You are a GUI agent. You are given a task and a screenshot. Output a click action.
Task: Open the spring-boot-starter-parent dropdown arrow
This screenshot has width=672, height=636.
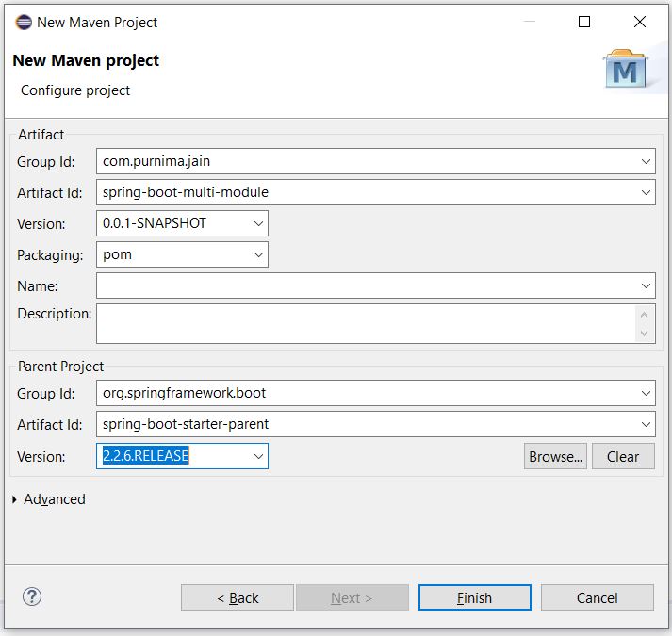[646, 424]
